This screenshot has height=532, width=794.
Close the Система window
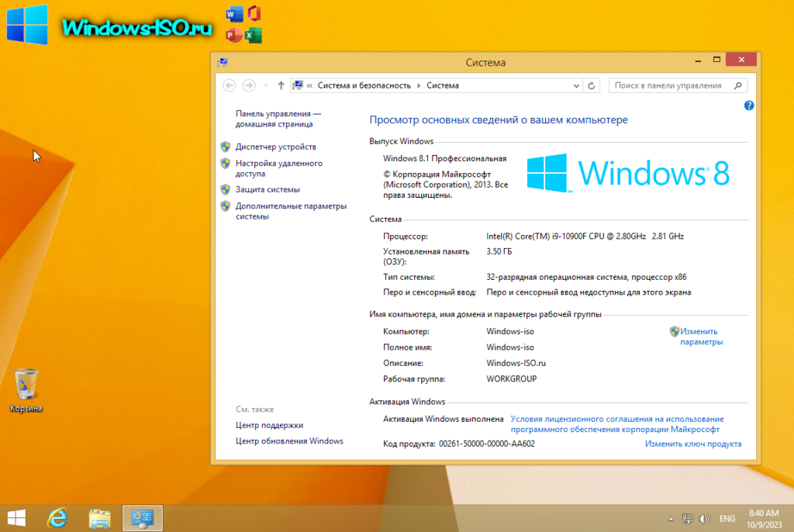(x=740, y=60)
